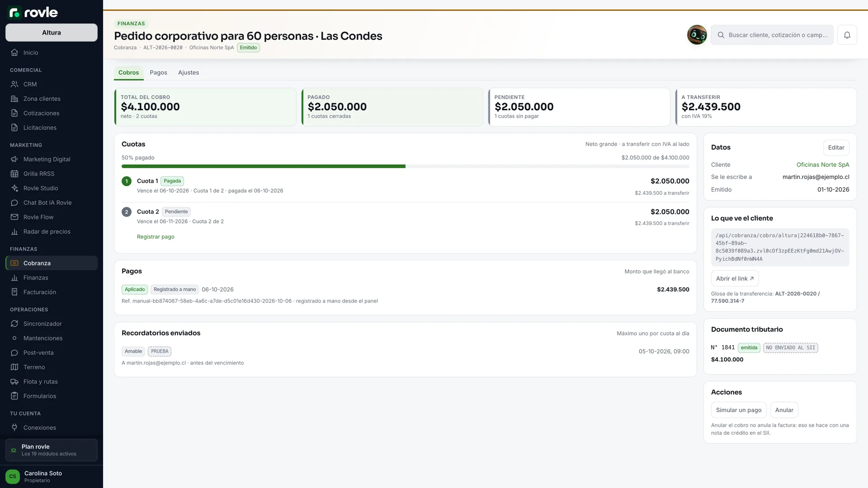The width and height of the screenshot is (868, 488).
Task: Open the Radar de precios chart icon
Action: point(14,231)
